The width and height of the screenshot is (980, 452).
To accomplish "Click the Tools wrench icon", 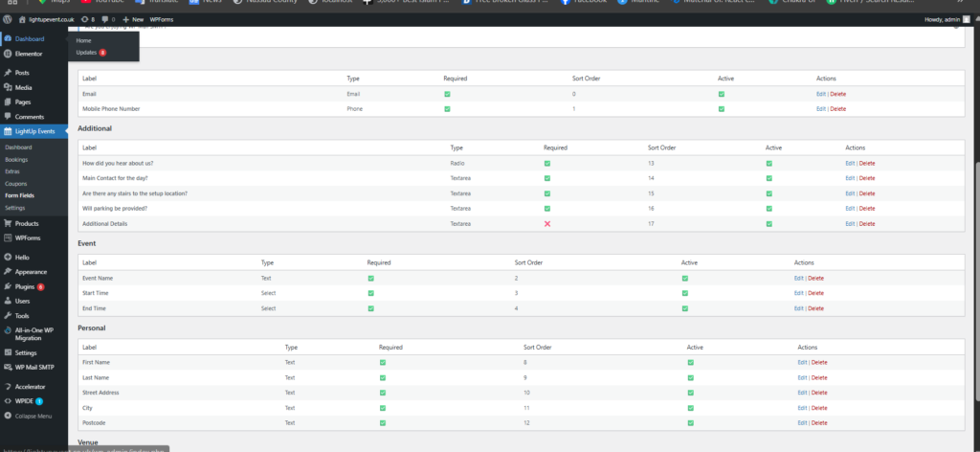I will [x=8, y=316].
